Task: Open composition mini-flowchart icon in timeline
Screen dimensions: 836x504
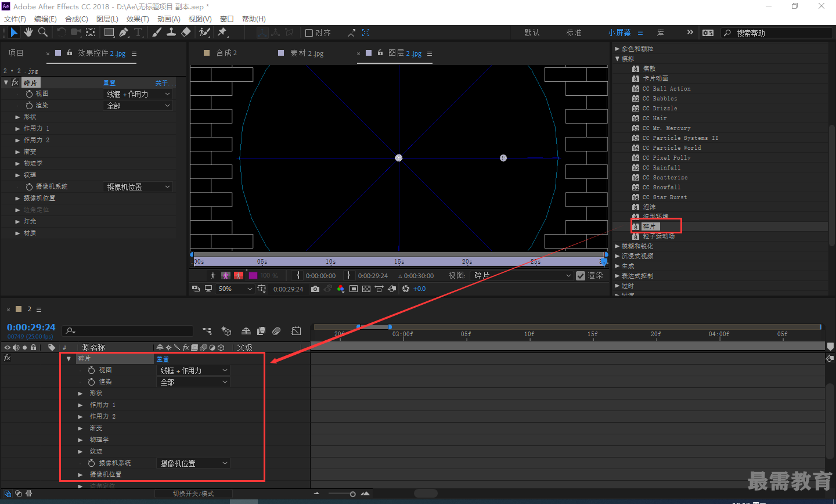Action: tap(207, 331)
